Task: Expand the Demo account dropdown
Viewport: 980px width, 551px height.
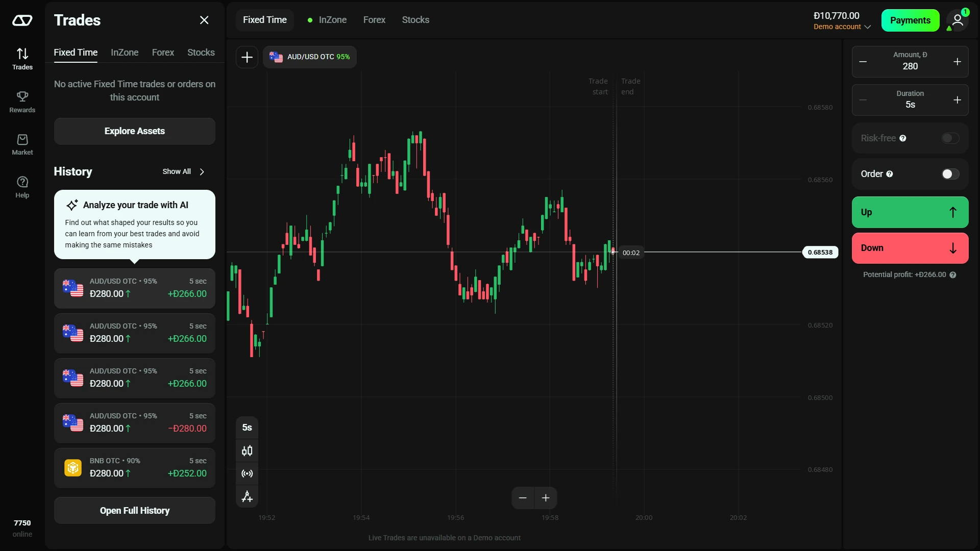Action: (842, 27)
